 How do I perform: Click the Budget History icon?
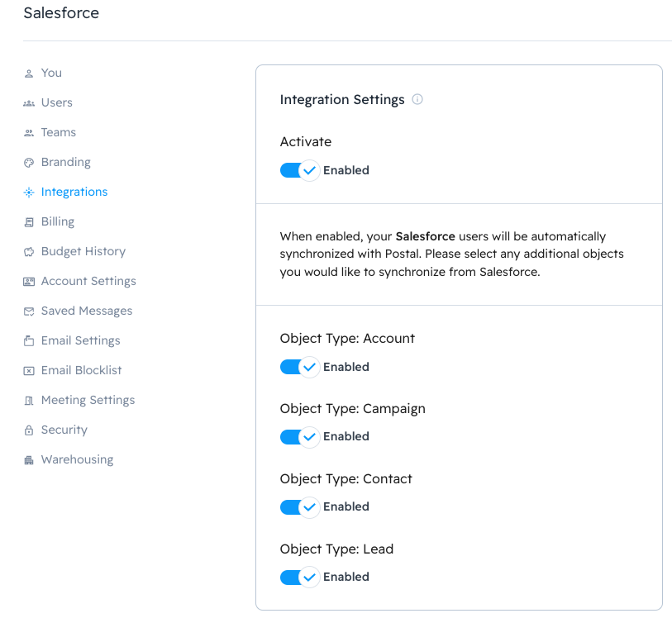point(29,251)
